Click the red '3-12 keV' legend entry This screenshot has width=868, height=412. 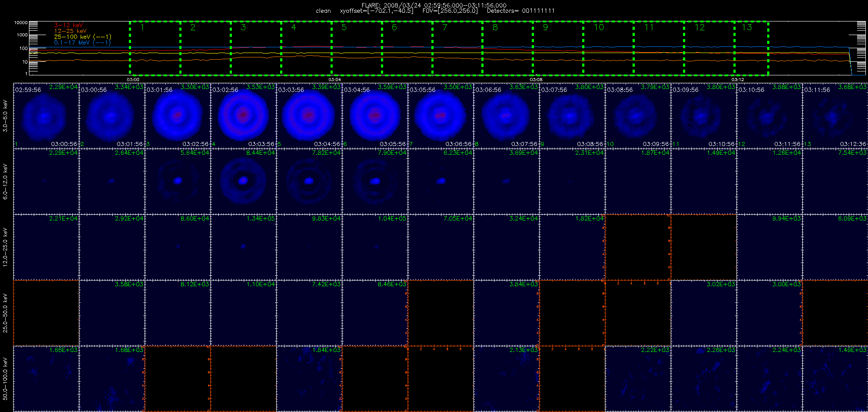point(68,25)
